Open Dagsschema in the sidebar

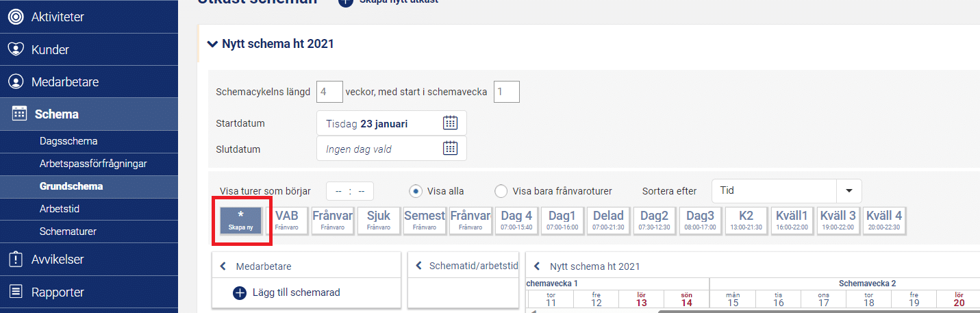68,141
